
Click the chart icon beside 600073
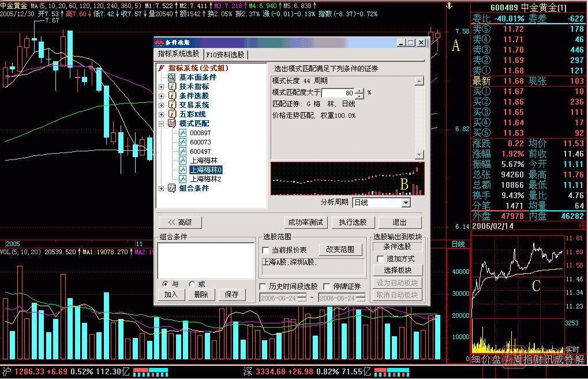[x=182, y=142]
